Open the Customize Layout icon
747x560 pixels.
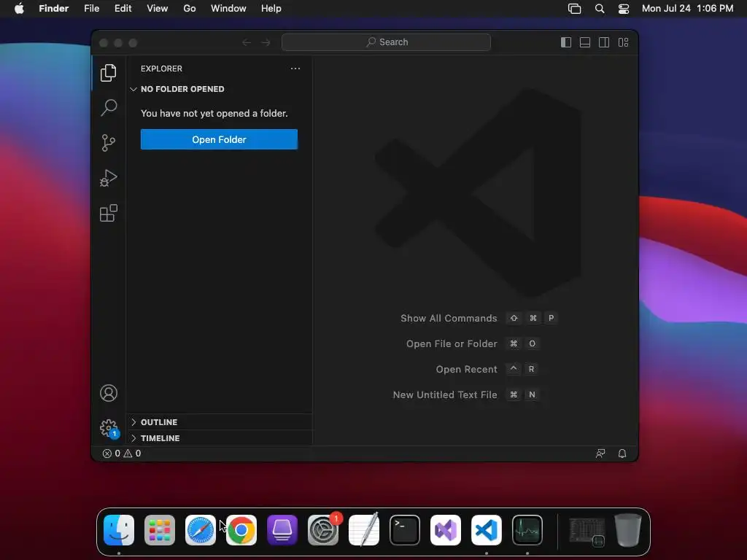623,42
